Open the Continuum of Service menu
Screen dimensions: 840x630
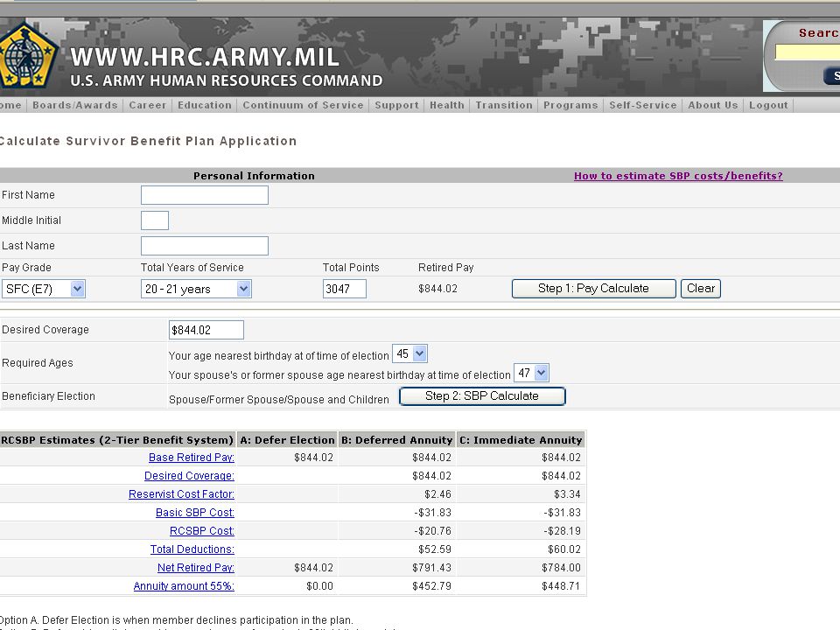304,105
